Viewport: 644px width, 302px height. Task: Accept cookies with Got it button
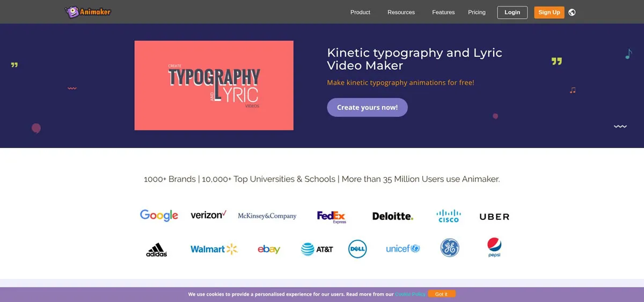(442, 294)
